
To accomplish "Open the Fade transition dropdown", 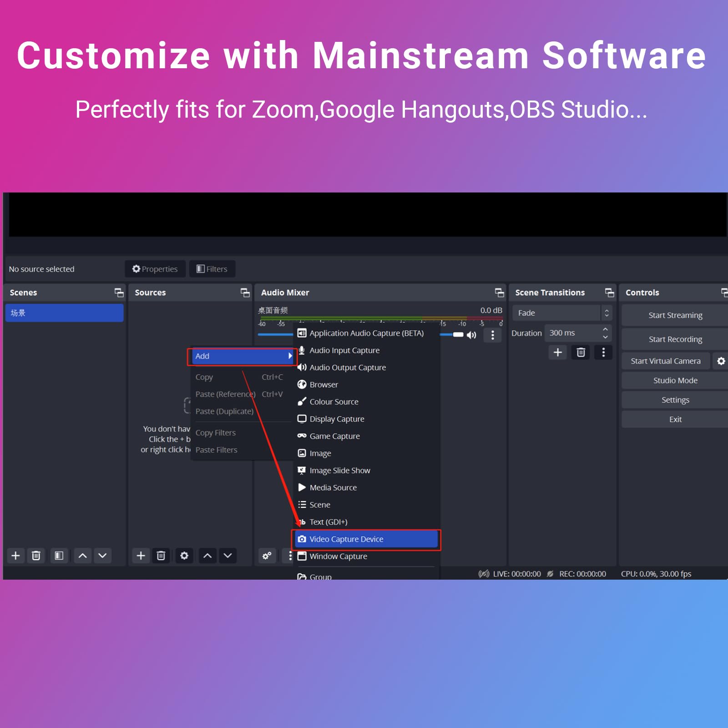I will click(x=561, y=313).
